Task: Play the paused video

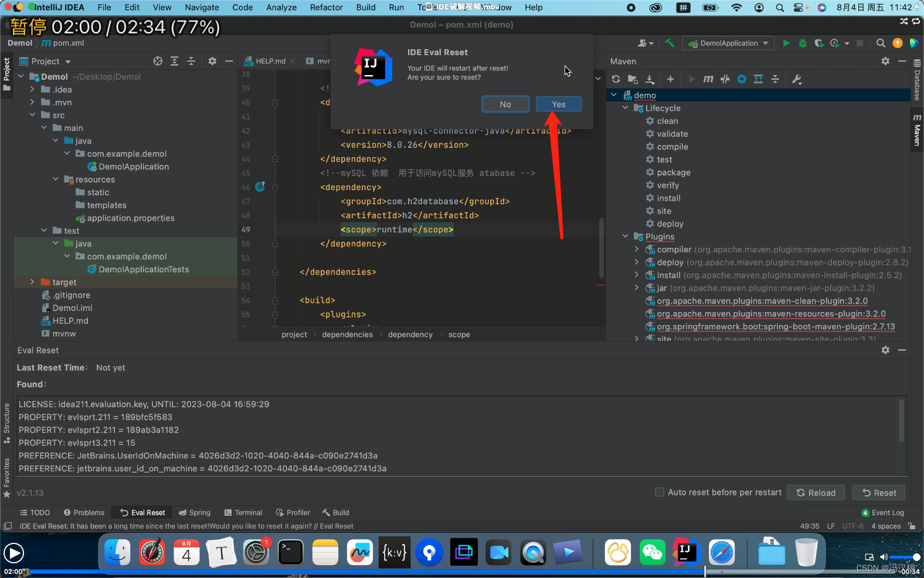Action: (x=13, y=553)
